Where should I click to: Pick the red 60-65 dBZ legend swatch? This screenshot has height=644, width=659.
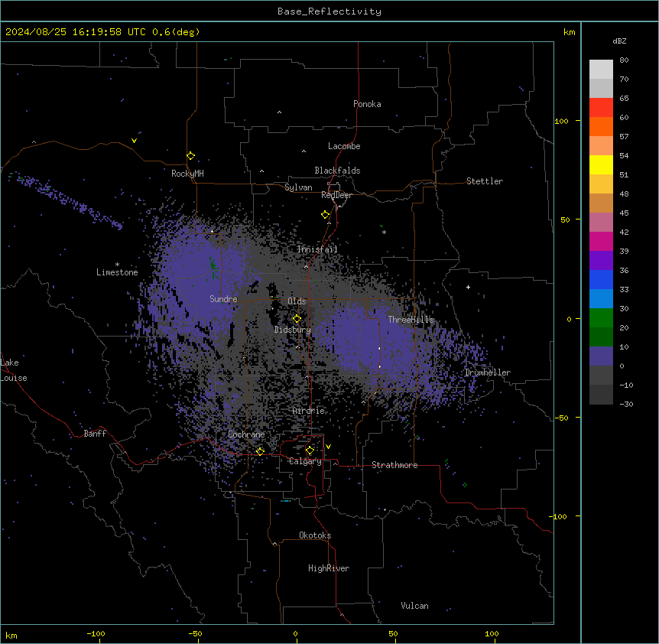click(601, 108)
